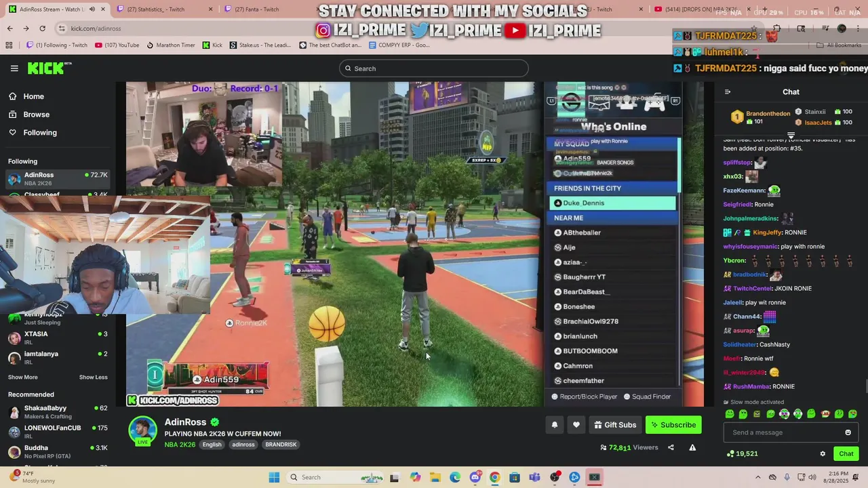This screenshot has width=868, height=488.
Task: Toggle the heart follow button
Action: 576,425
